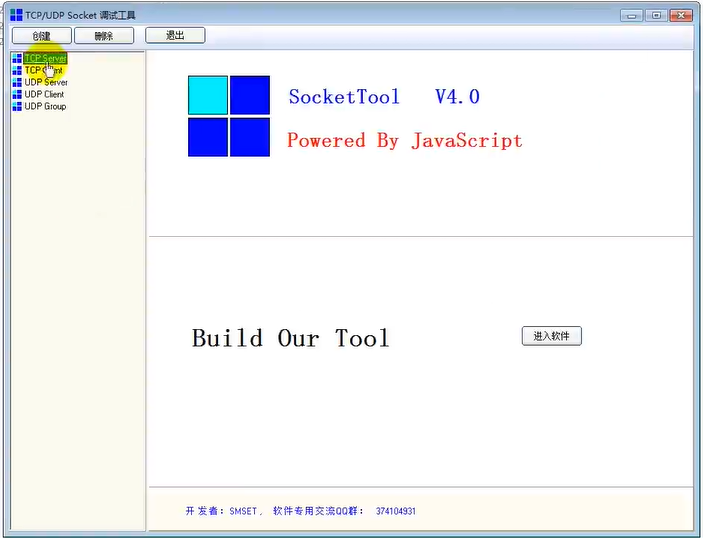Image resolution: width=703 pixels, height=538 pixels.
Task: Select TCP Server tree item
Action: coord(45,58)
